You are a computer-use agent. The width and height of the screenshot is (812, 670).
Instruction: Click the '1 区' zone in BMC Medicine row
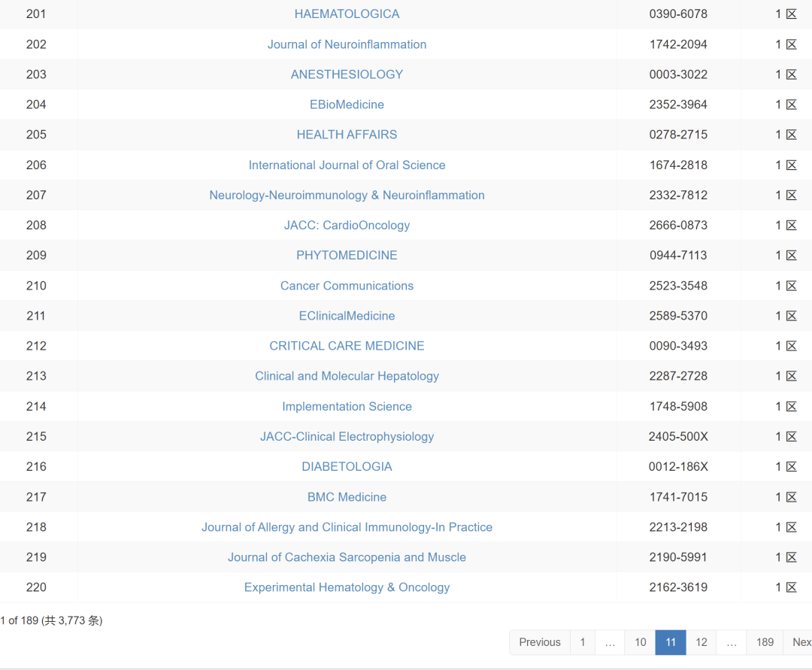pyautogui.click(x=786, y=497)
